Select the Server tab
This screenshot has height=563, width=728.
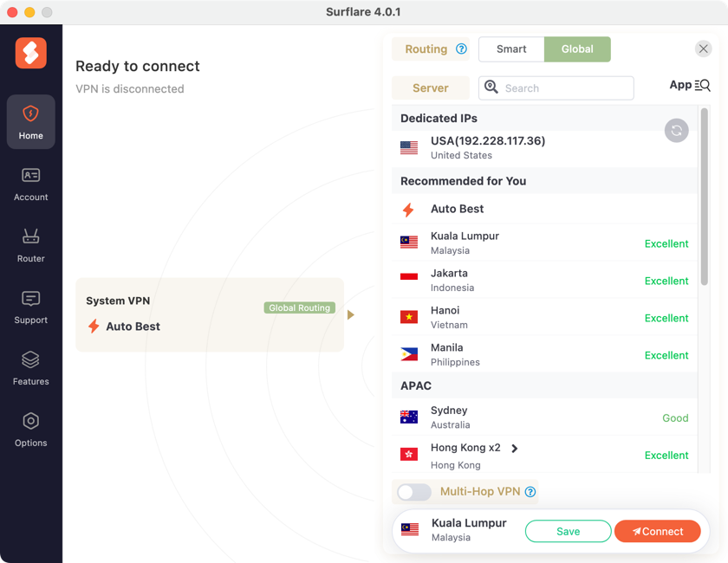pos(431,88)
